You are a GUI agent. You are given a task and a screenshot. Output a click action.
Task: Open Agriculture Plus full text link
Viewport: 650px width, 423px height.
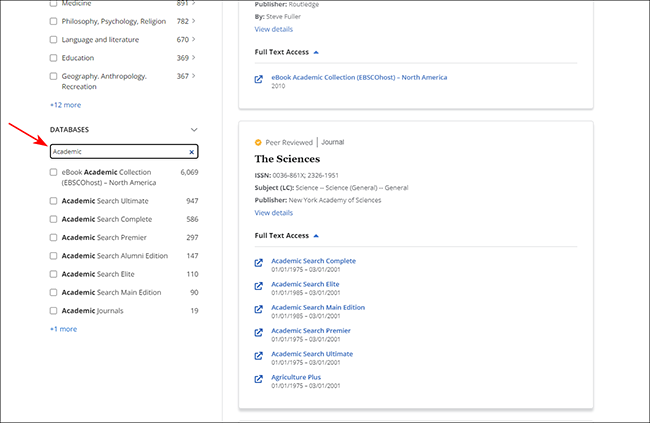click(x=296, y=377)
